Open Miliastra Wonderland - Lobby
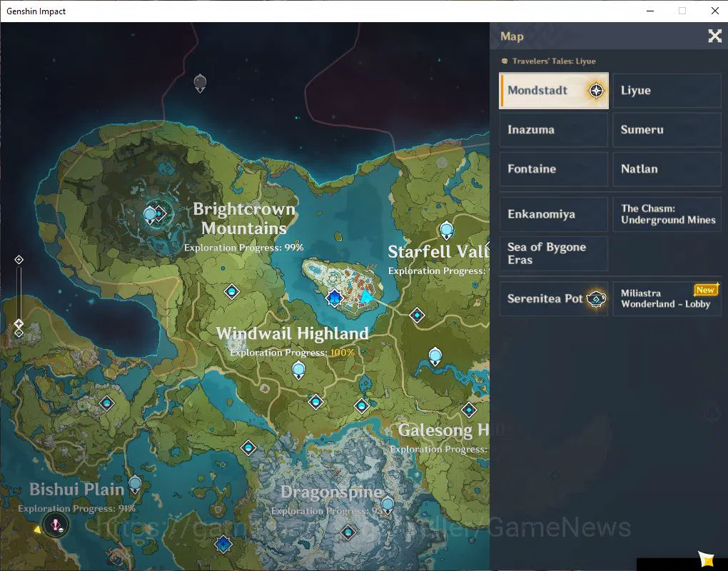The image size is (728, 571). coord(667,298)
